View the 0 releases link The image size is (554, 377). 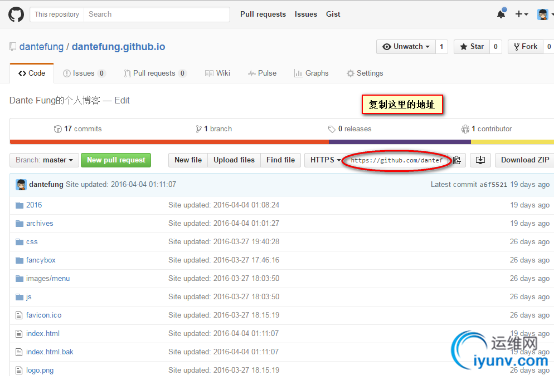[x=349, y=129]
